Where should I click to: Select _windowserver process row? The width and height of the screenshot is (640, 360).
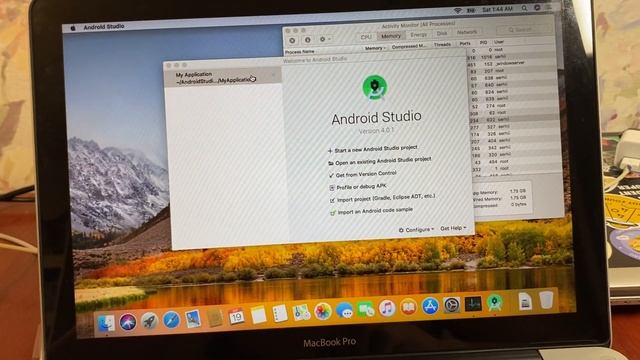click(513, 64)
